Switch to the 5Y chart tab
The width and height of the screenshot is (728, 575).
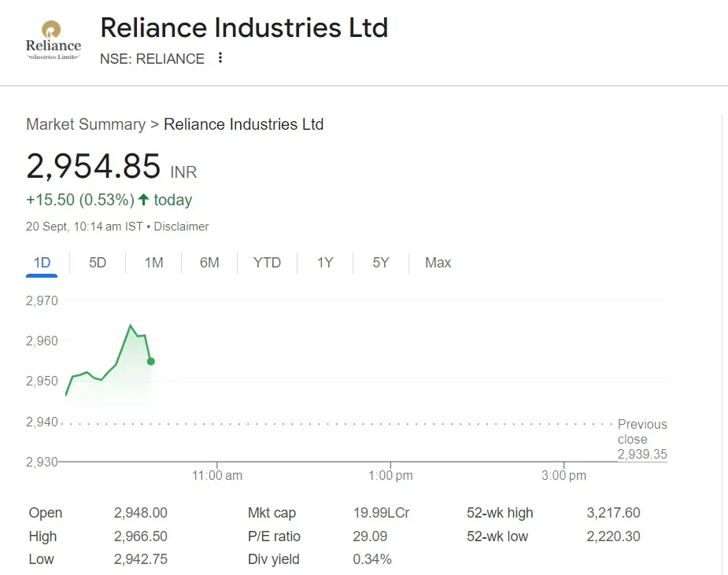(381, 263)
